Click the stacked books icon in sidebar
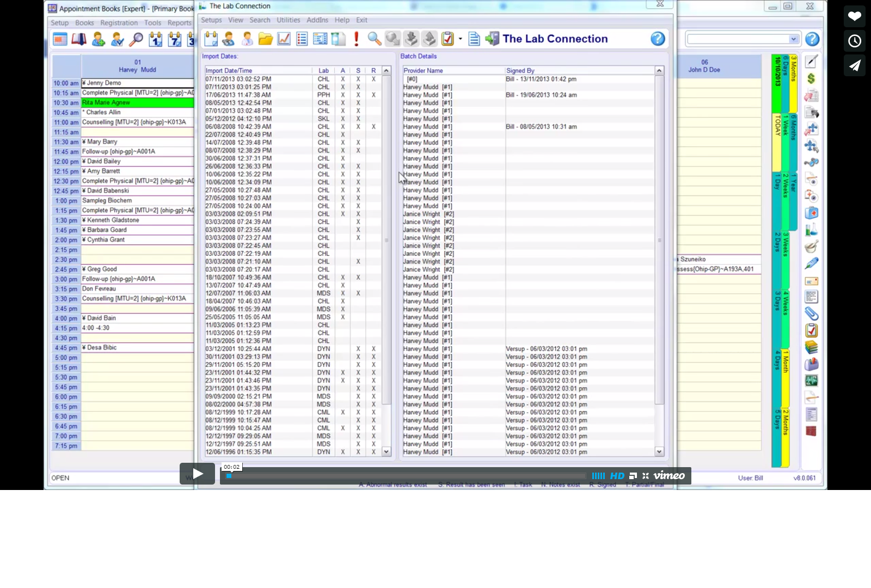 (811, 347)
